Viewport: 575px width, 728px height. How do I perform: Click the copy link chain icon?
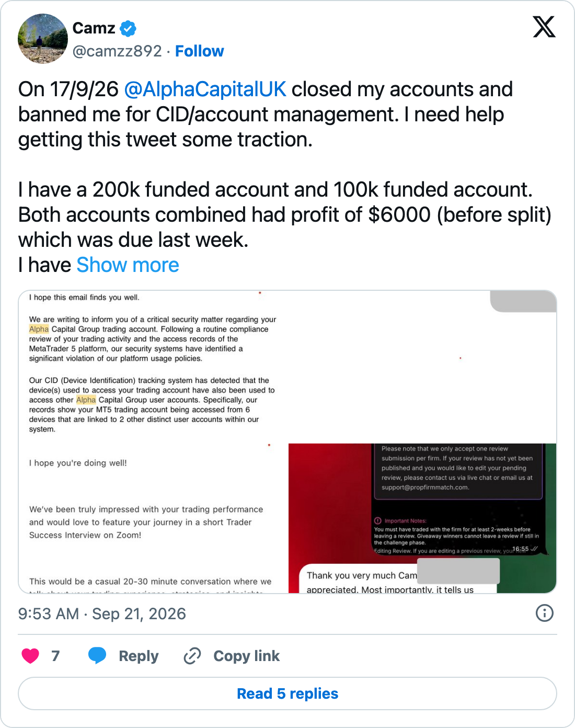(x=192, y=655)
